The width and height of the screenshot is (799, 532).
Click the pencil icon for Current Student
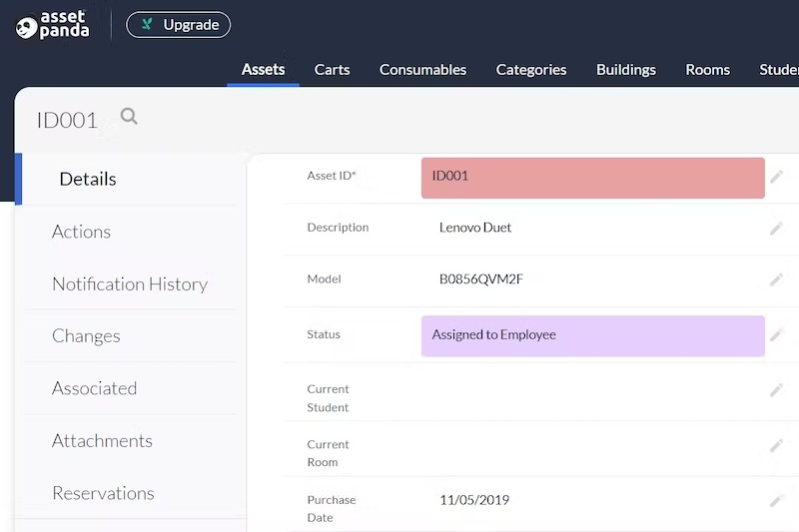point(776,390)
